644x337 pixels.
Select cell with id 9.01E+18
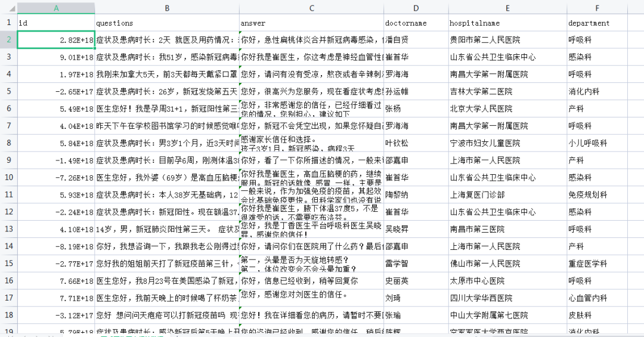point(56,57)
